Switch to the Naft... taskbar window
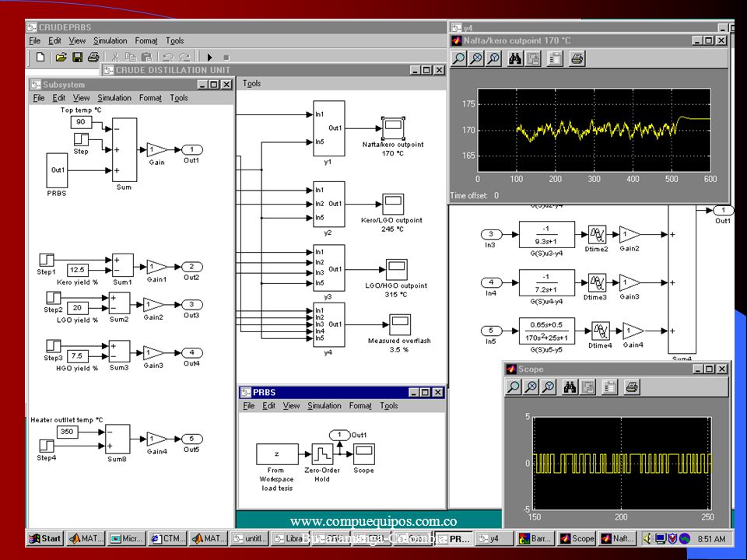Image resolution: width=747 pixels, height=560 pixels. (x=617, y=538)
